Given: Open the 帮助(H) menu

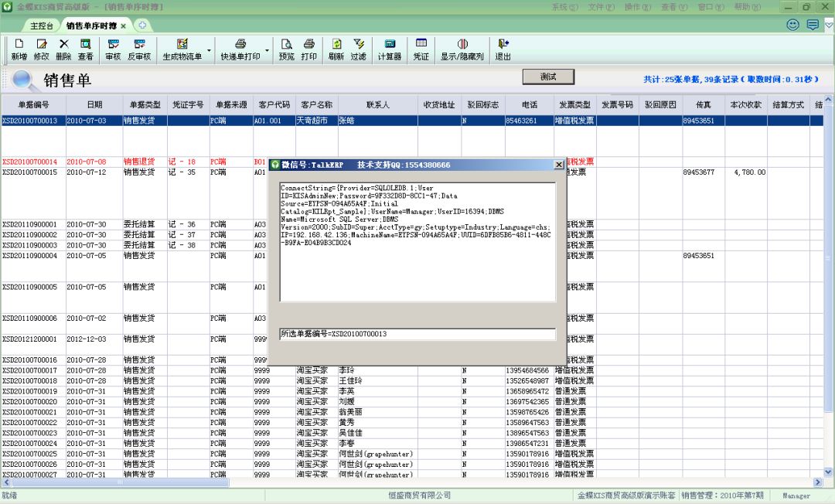Looking at the screenshot, I should click(747, 7).
